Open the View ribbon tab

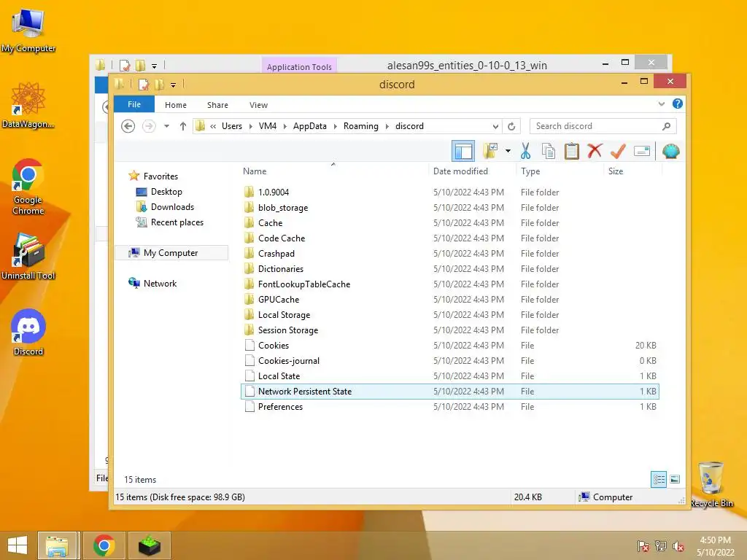[258, 105]
